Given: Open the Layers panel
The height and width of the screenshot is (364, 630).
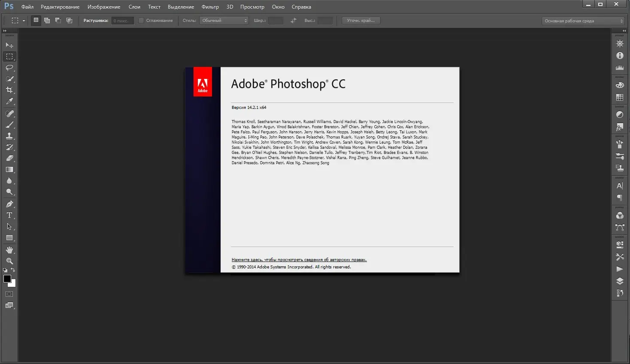Looking at the screenshot, I should (620, 281).
